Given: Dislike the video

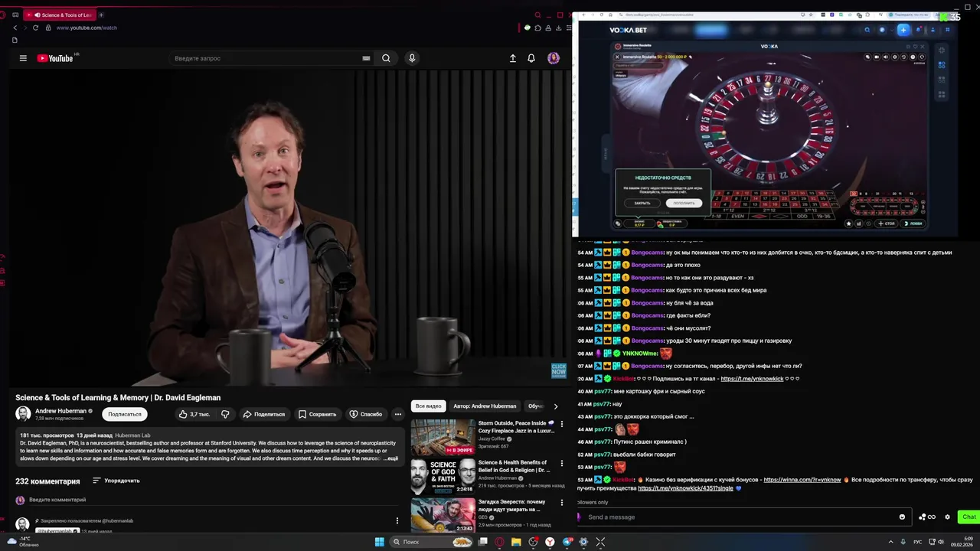Looking at the screenshot, I should pos(225,414).
